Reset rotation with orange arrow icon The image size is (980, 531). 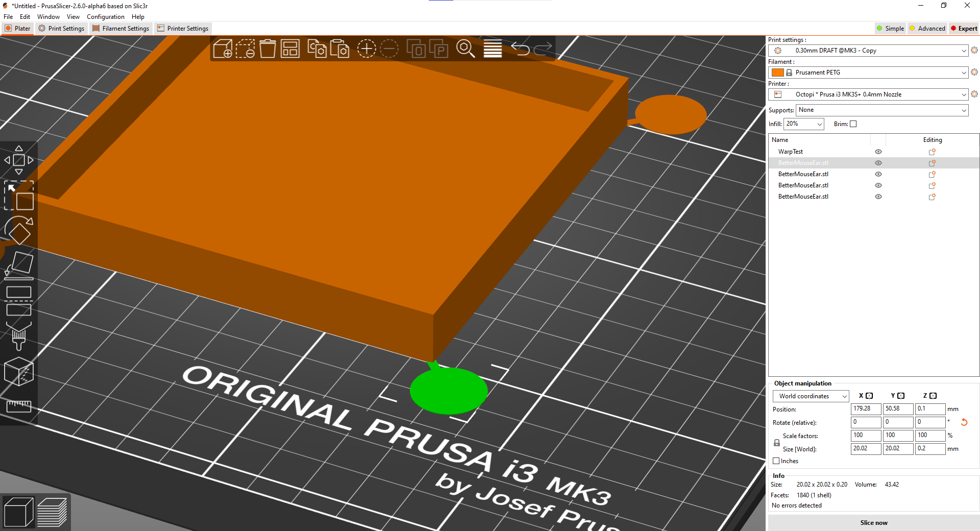(964, 422)
